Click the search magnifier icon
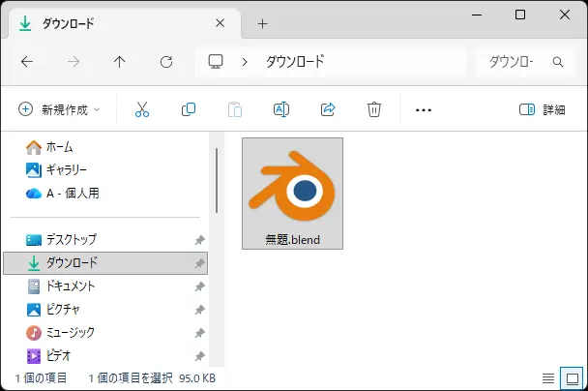This screenshot has width=588, height=391. pos(558,62)
